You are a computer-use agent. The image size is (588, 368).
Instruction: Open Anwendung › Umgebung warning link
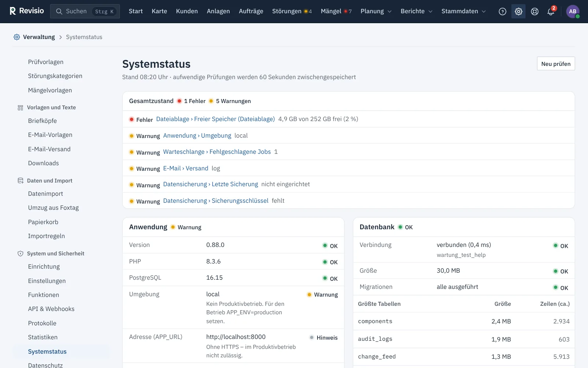click(x=197, y=135)
